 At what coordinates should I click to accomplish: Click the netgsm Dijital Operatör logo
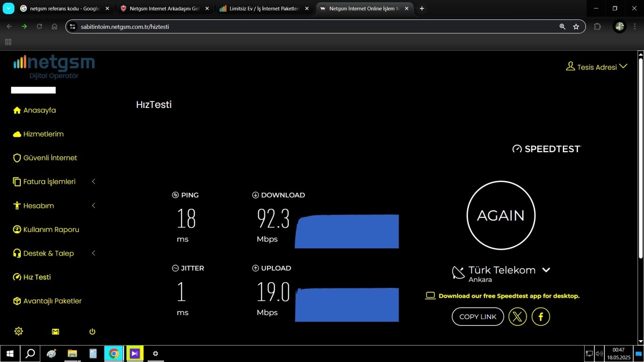(54, 67)
